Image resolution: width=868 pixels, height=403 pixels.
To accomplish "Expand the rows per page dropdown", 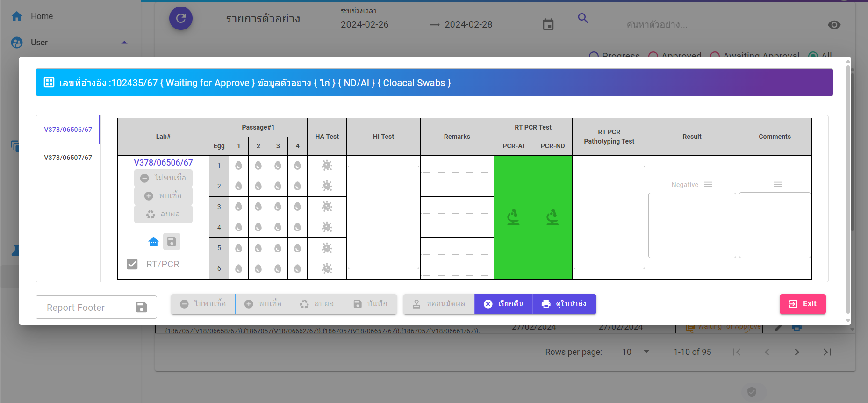I will point(646,352).
